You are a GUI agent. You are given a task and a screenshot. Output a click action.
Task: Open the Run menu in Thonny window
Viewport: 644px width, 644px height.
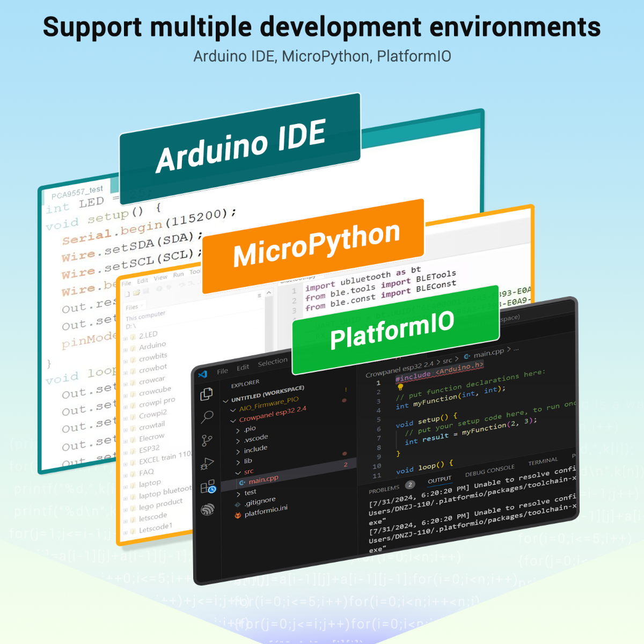tap(178, 275)
